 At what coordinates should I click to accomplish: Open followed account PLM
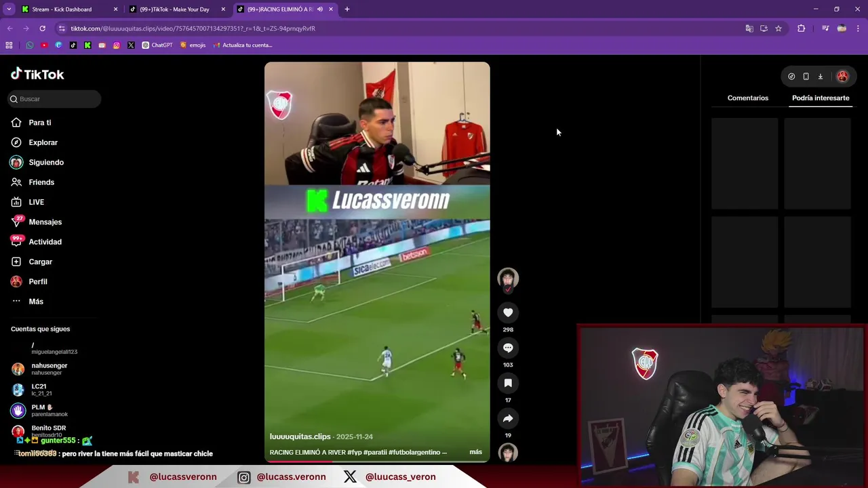[49, 411]
